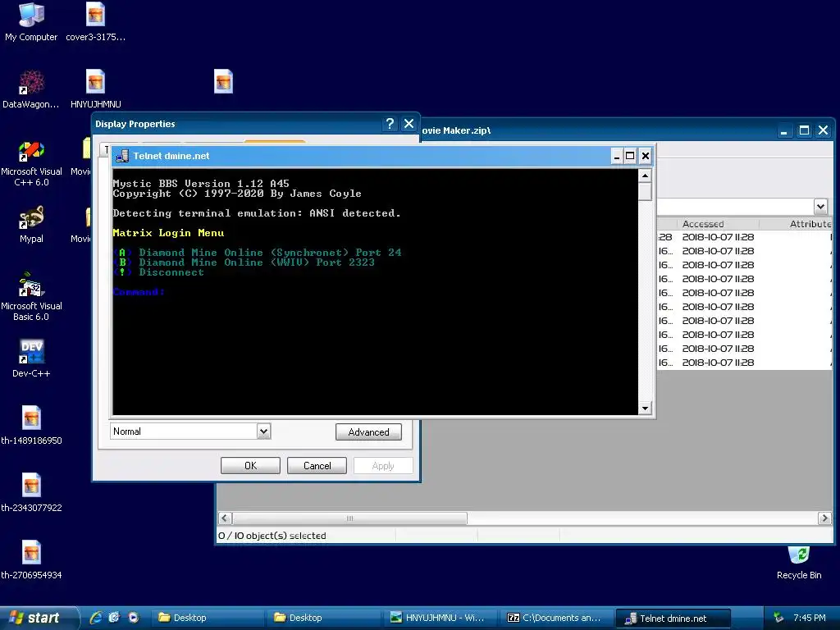Click 7-Zip horizontal scrollbar left arrow

point(225,518)
